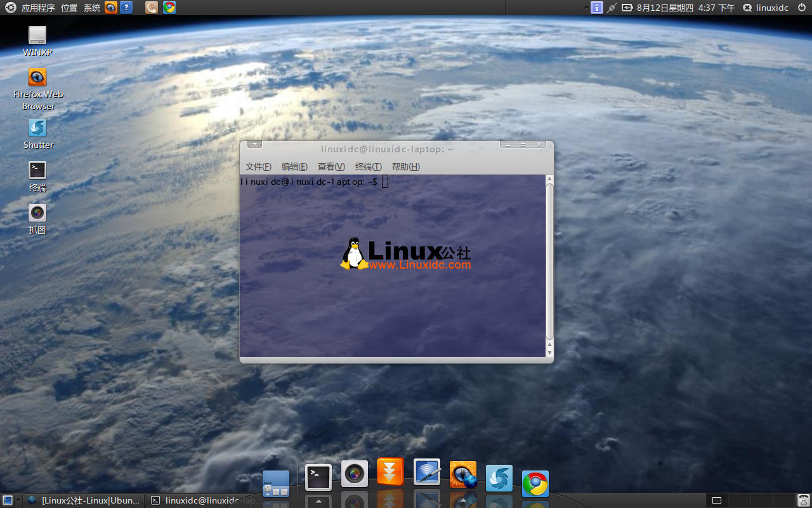The height and width of the screenshot is (508, 812).
Task: Open the 文件 menu in the terminal
Action: [x=257, y=166]
